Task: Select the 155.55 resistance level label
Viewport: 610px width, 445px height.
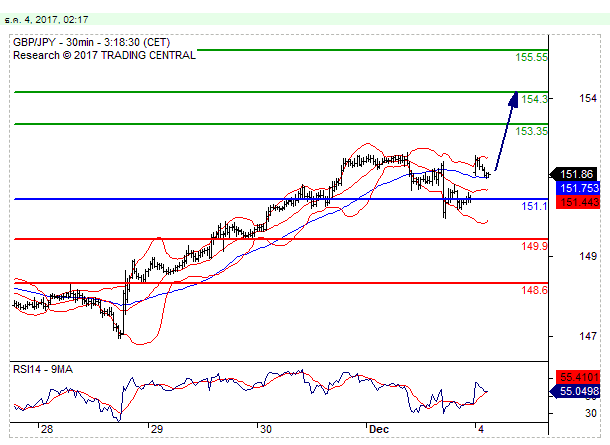Action: [531, 57]
